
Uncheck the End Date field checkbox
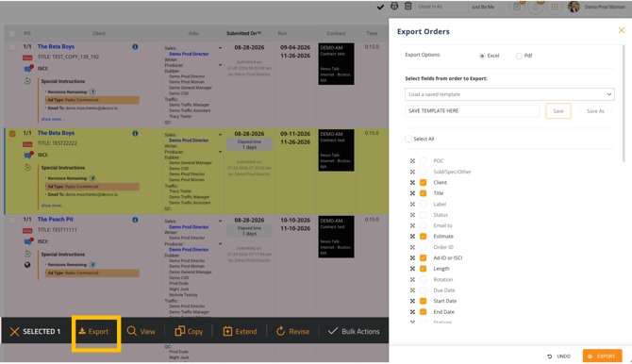[x=423, y=312]
